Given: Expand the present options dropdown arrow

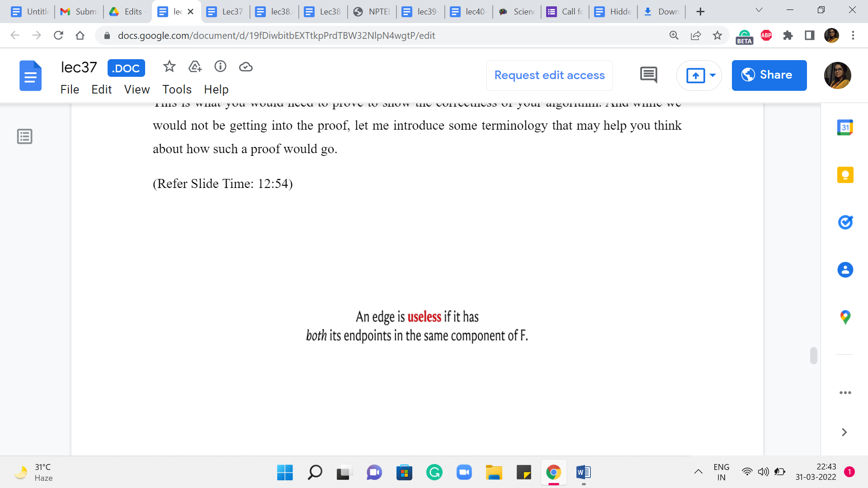Looking at the screenshot, I should tap(713, 75).
